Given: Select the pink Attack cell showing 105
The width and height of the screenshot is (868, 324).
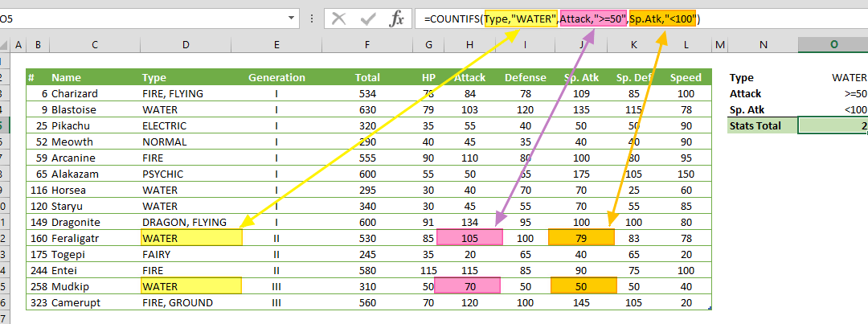Looking at the screenshot, I should tap(469, 238).
